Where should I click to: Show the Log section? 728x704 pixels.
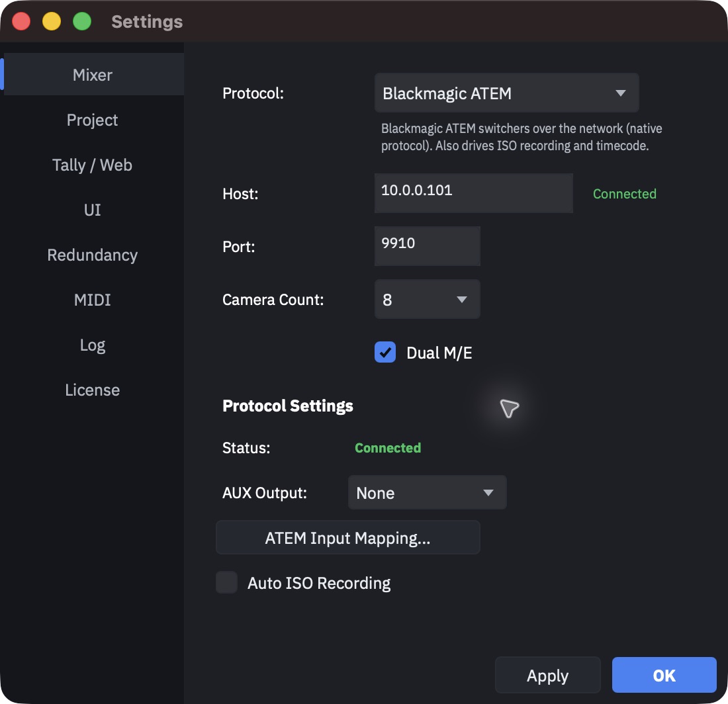(93, 345)
